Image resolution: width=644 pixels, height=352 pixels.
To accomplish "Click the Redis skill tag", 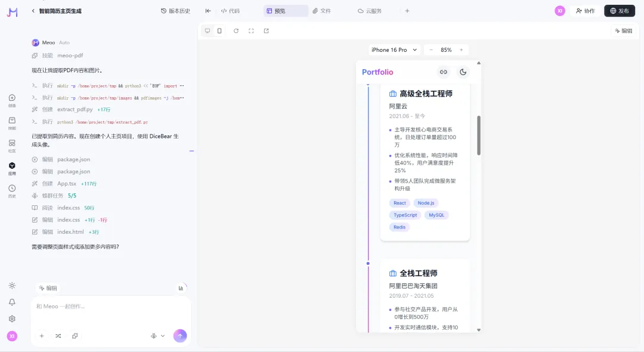I will 399,227.
